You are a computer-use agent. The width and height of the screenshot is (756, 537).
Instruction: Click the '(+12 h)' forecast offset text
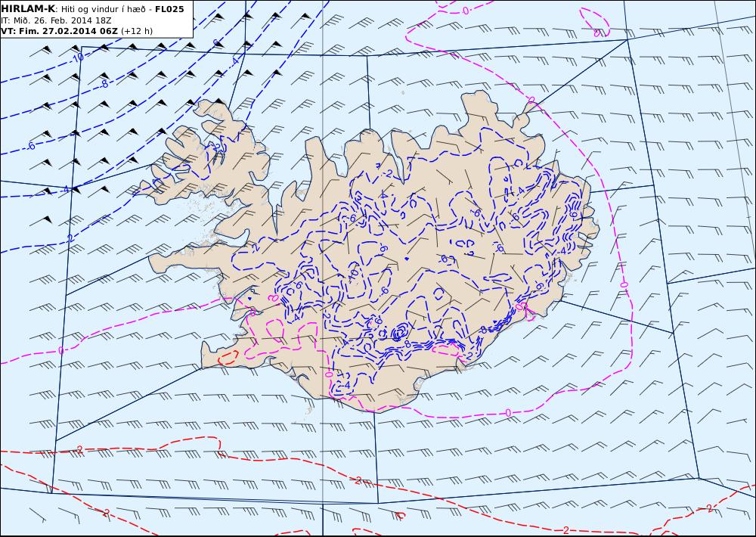pos(136,31)
